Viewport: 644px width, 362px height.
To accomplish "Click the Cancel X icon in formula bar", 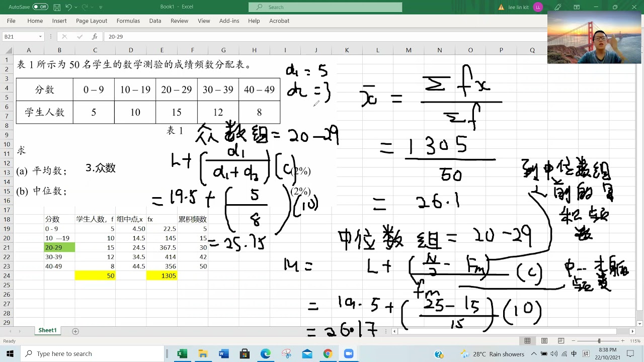I will click(64, 37).
